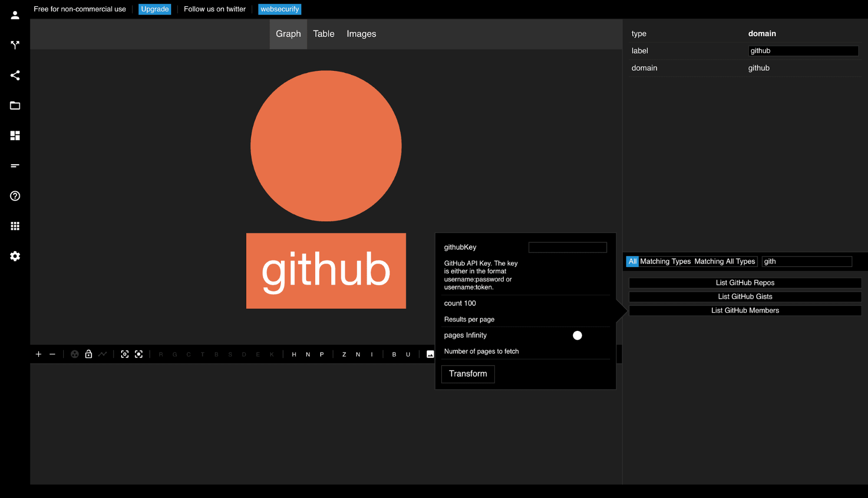868x498 pixels.
Task: Click the color palette circle toolbar icon
Action: pos(75,354)
